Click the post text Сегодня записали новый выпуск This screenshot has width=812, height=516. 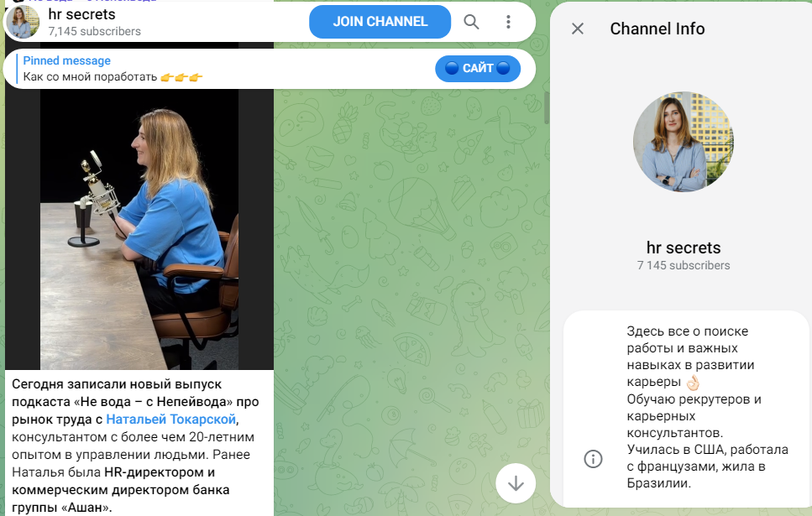tap(136, 446)
